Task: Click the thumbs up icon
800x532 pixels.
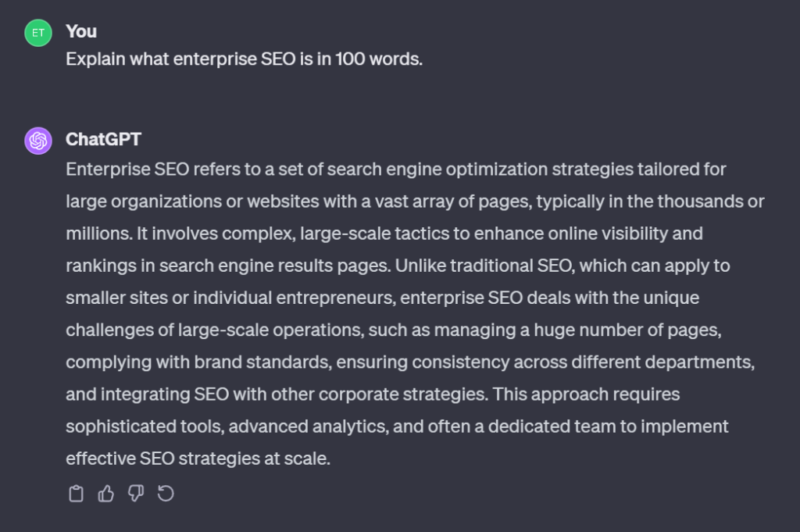Action: [105, 494]
